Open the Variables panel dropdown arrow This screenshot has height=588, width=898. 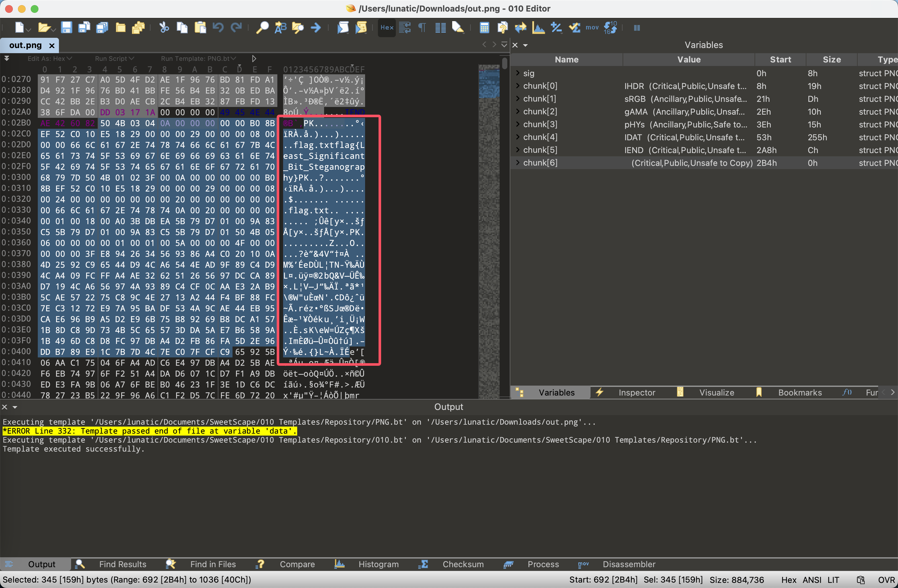525,45
